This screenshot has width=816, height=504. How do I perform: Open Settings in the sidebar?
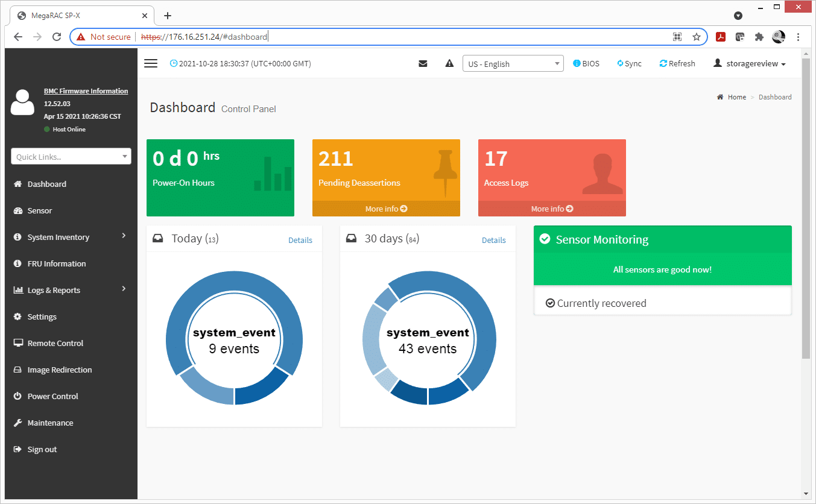click(x=42, y=317)
